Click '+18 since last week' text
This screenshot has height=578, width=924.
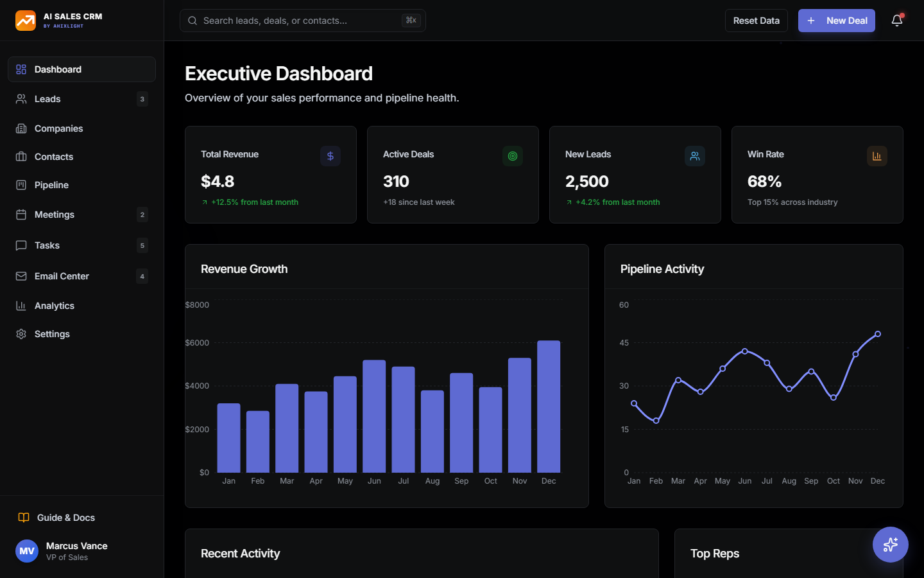419,202
